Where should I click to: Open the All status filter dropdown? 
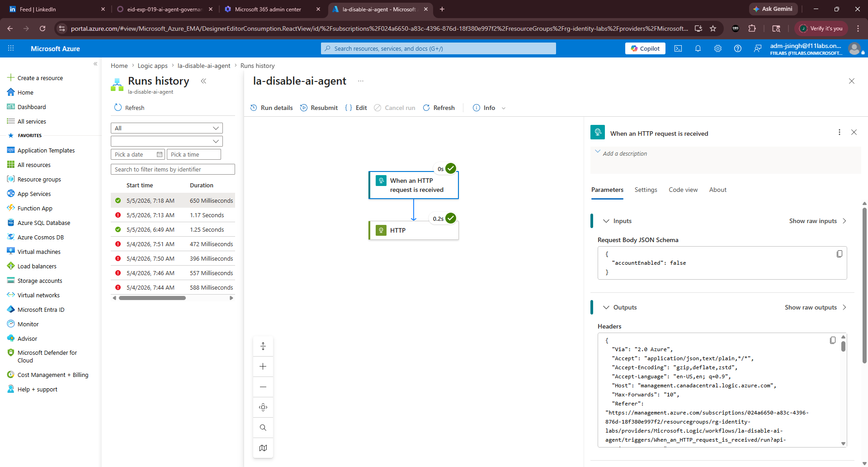[167, 128]
